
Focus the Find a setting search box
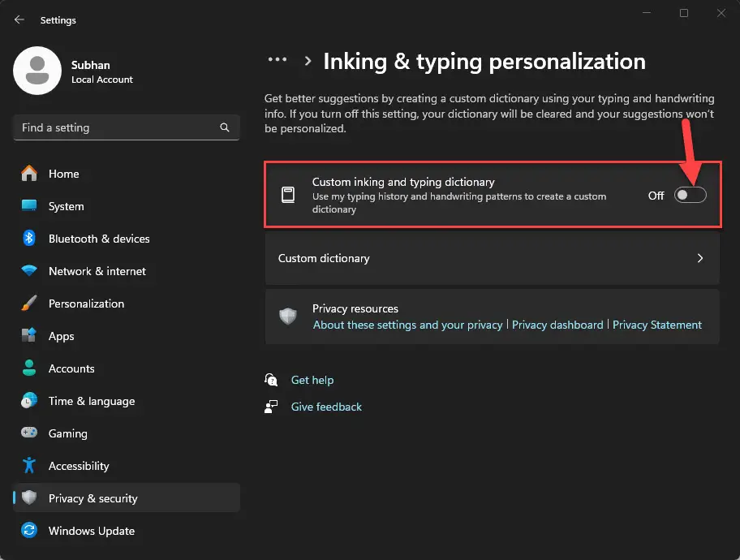pos(126,127)
